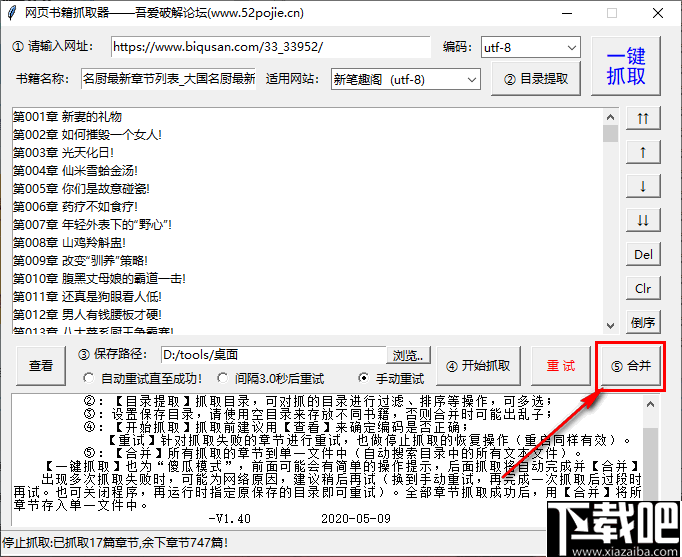The width and height of the screenshot is (682, 557).
Task: Select chapter 第004章 仙米雪蛤金汤!
Action: pyautogui.click(x=76, y=171)
